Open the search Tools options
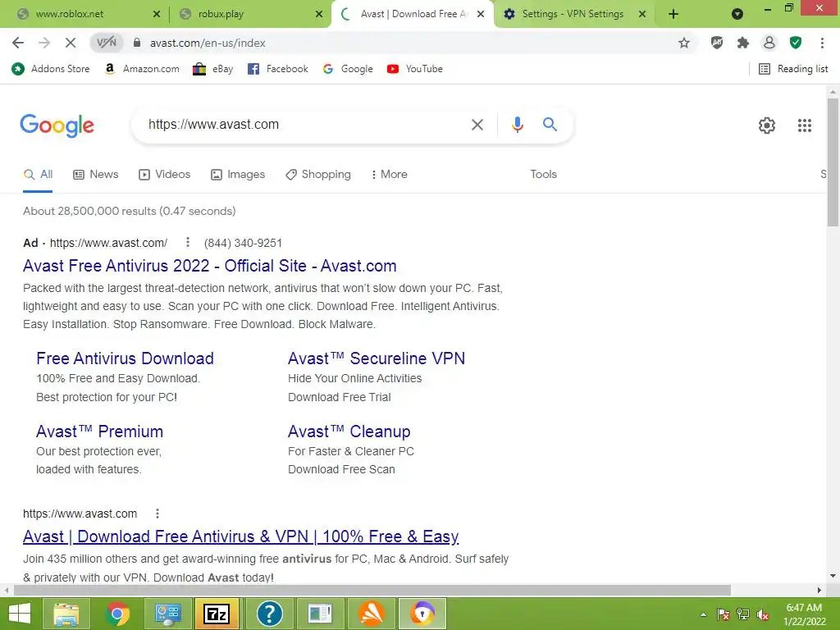 (543, 174)
